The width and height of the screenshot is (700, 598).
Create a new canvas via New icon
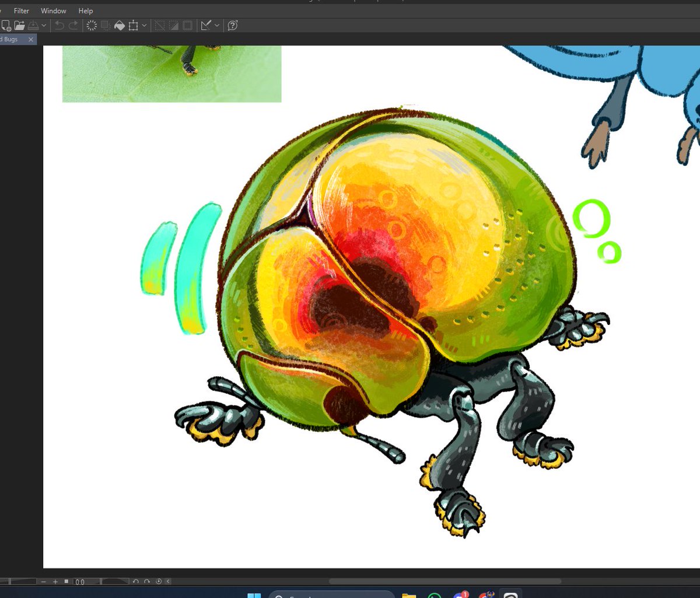[x=6, y=25]
